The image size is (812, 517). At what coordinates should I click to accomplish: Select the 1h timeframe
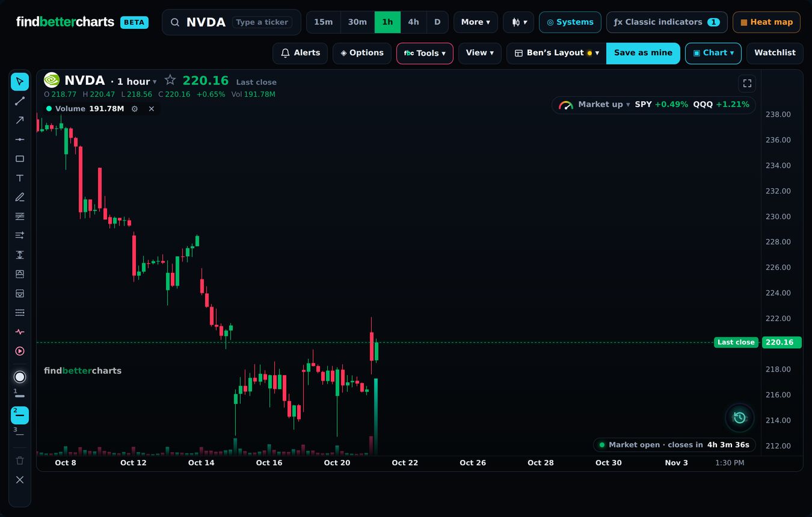387,22
